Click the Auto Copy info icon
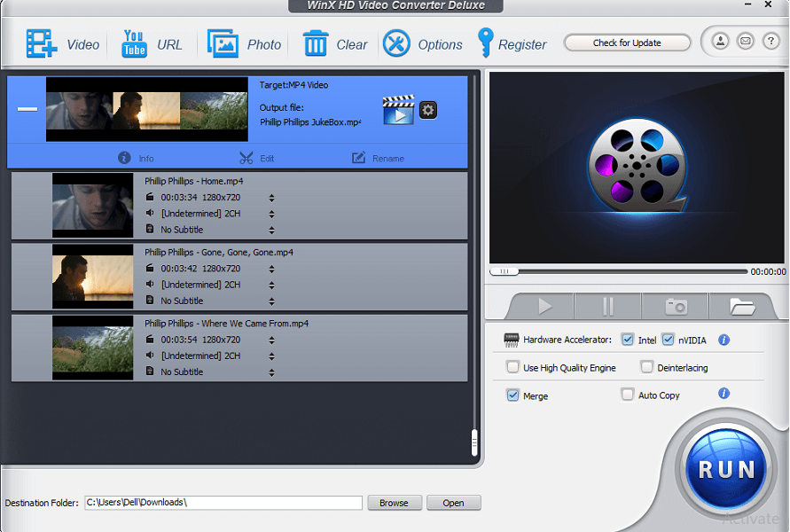This screenshot has height=532, width=790. tap(724, 394)
